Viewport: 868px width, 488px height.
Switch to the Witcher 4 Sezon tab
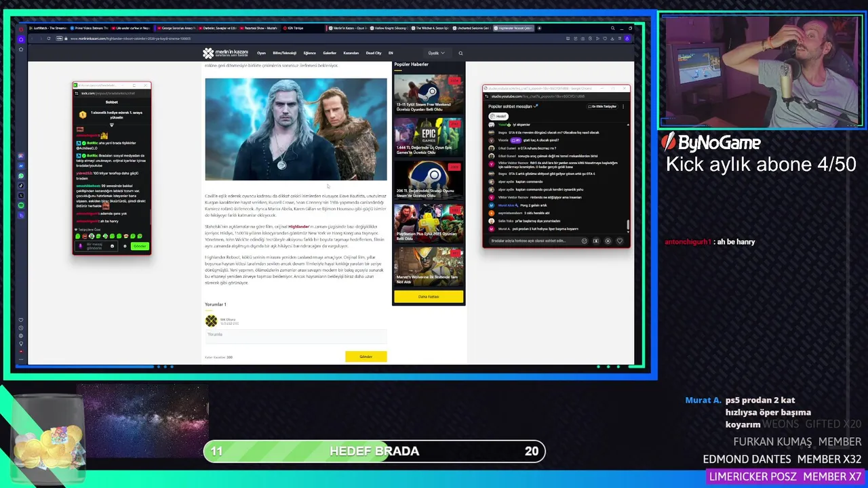tap(431, 28)
